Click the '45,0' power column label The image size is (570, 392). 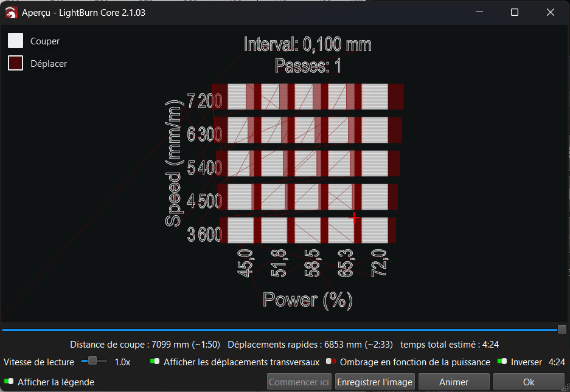click(x=245, y=263)
